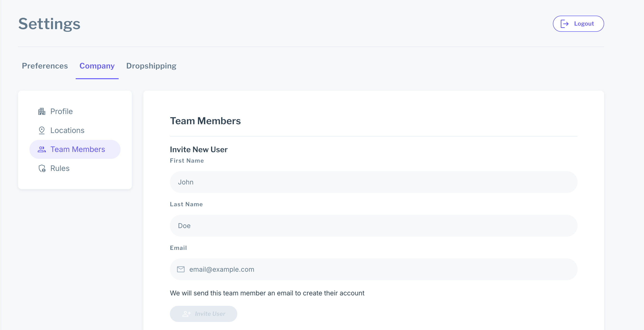The height and width of the screenshot is (330, 644).
Task: Open the Dropshipping tab
Action: 151,66
